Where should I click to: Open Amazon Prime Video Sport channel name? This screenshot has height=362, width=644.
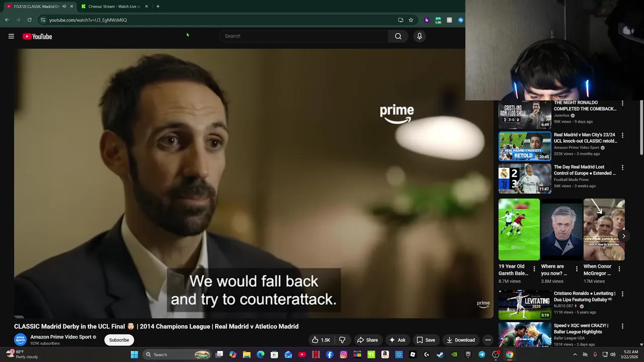[61, 337]
